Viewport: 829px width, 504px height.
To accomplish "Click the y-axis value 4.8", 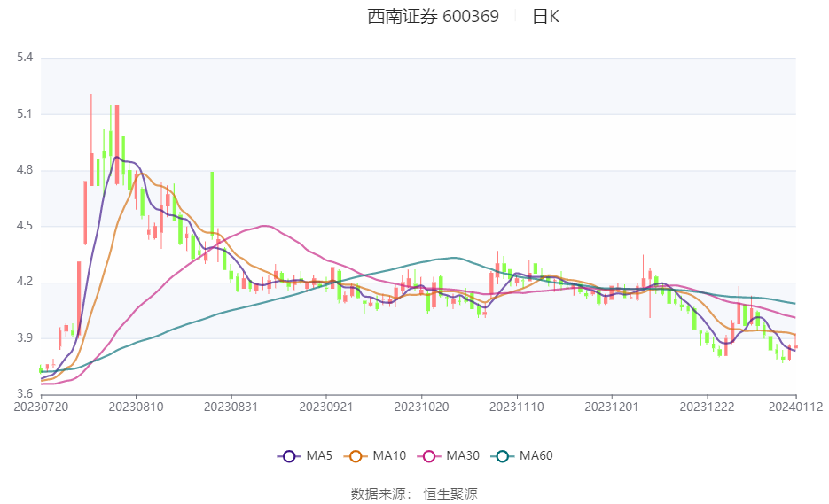I will (x=25, y=169).
